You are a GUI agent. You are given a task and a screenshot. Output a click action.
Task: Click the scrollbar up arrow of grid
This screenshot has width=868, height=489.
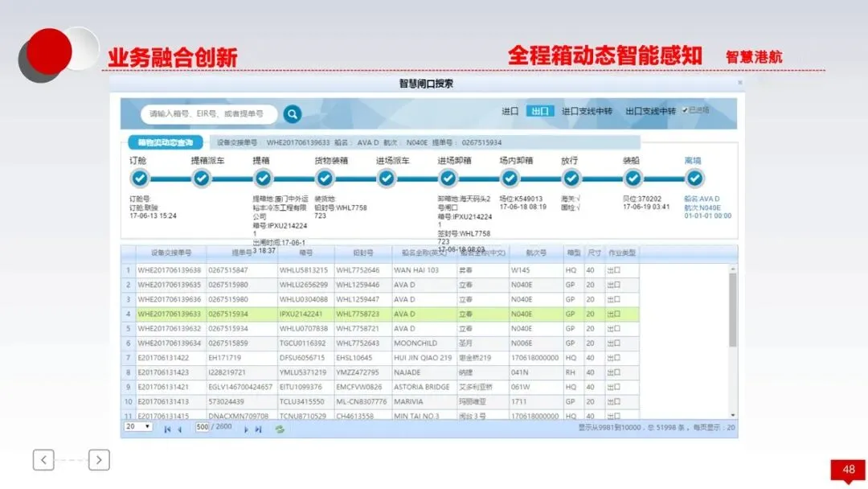click(732, 269)
